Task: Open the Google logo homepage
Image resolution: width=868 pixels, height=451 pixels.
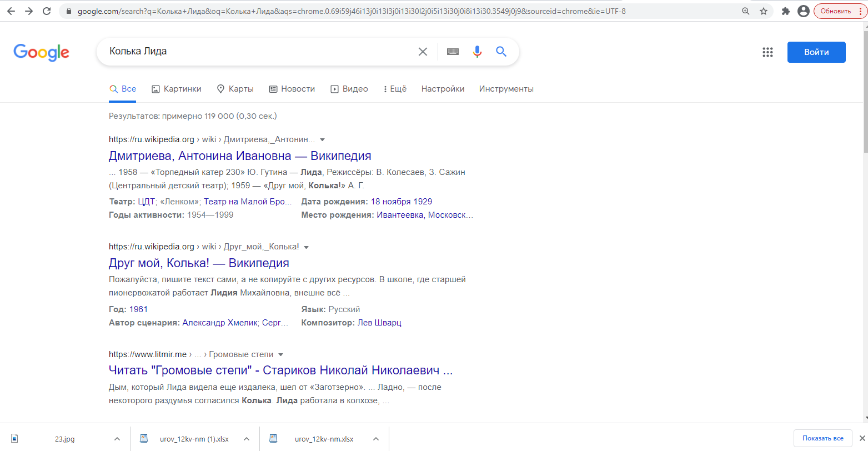Action: point(42,52)
